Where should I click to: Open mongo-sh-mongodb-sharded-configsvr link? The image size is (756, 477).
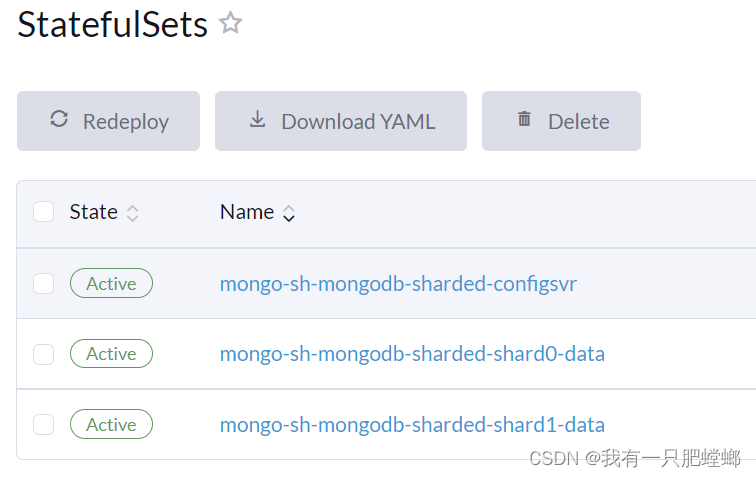[398, 284]
